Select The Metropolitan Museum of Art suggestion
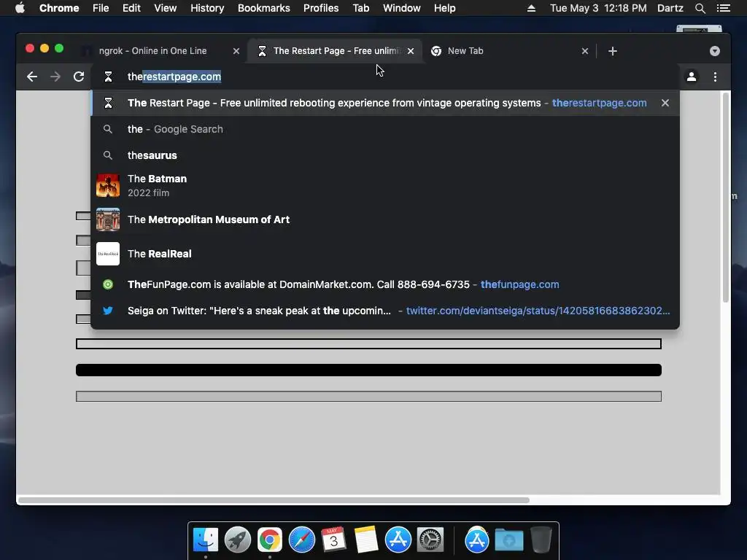Viewport: 747px width, 560px height. [385, 219]
